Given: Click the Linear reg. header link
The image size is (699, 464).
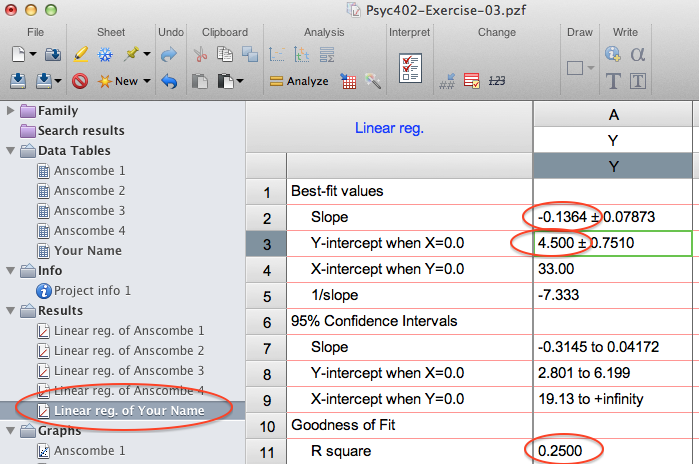Looking at the screenshot, I should click(389, 128).
